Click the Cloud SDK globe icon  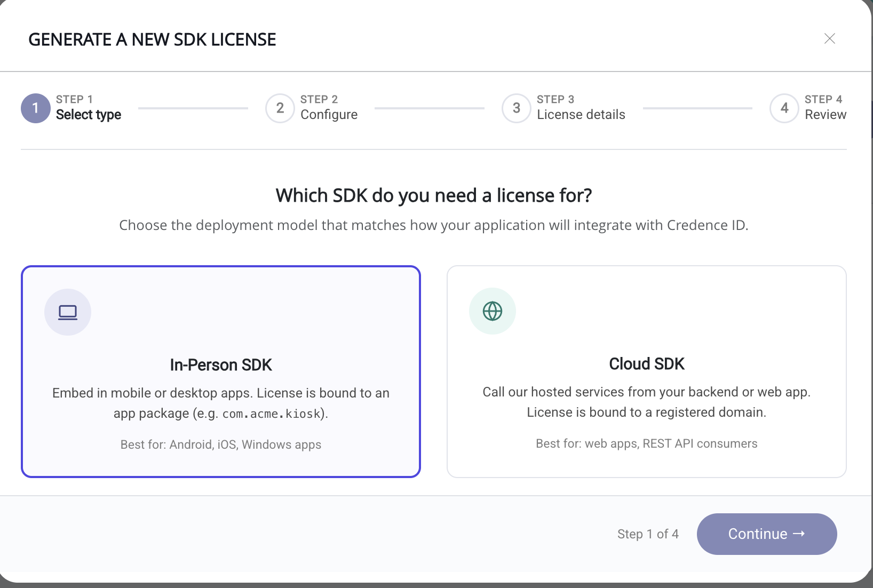tap(493, 311)
